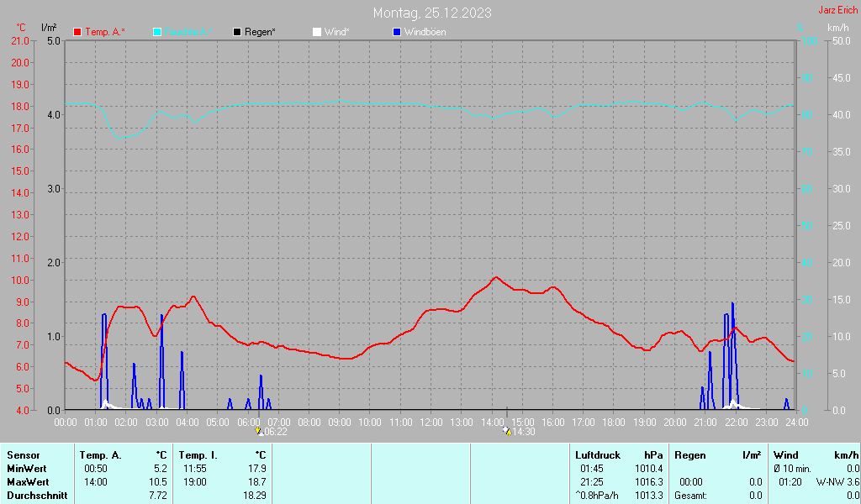Click the Jarz Erich author text
Viewport: 861px width, 504px height.
[x=838, y=10]
